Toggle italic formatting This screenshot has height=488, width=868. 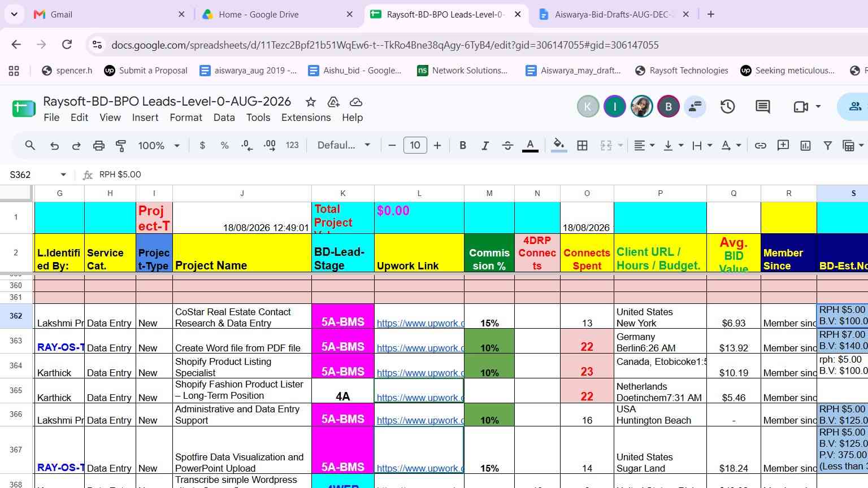coord(485,146)
